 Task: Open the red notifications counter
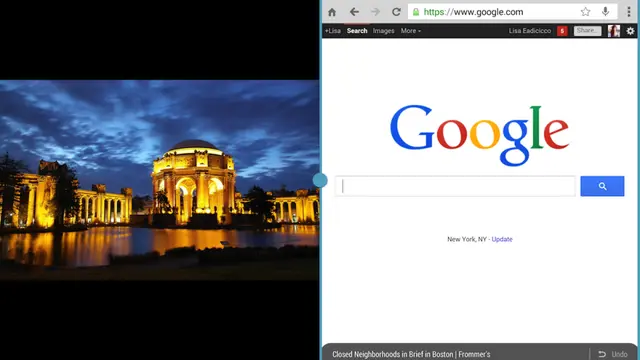pyautogui.click(x=562, y=31)
